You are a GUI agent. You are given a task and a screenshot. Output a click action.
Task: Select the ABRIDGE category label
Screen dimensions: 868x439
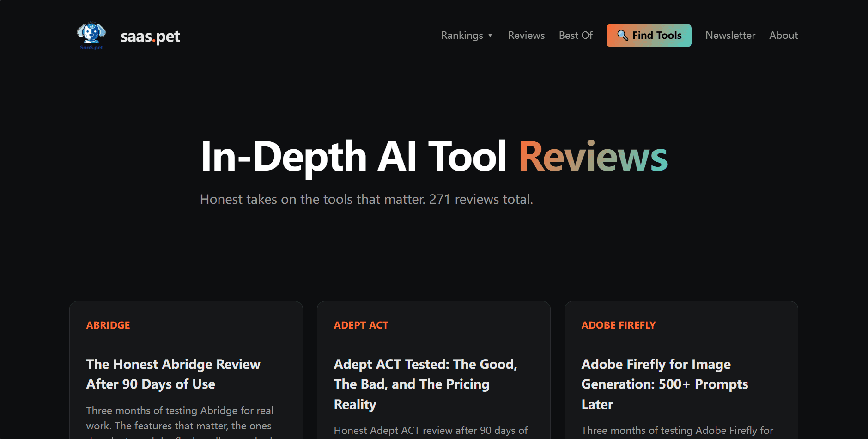108,325
